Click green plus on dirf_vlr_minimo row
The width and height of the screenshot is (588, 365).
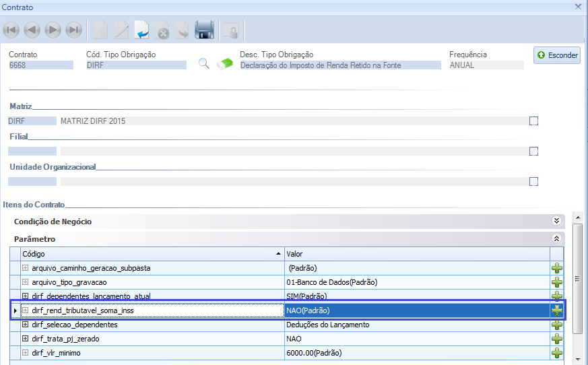[x=557, y=353]
